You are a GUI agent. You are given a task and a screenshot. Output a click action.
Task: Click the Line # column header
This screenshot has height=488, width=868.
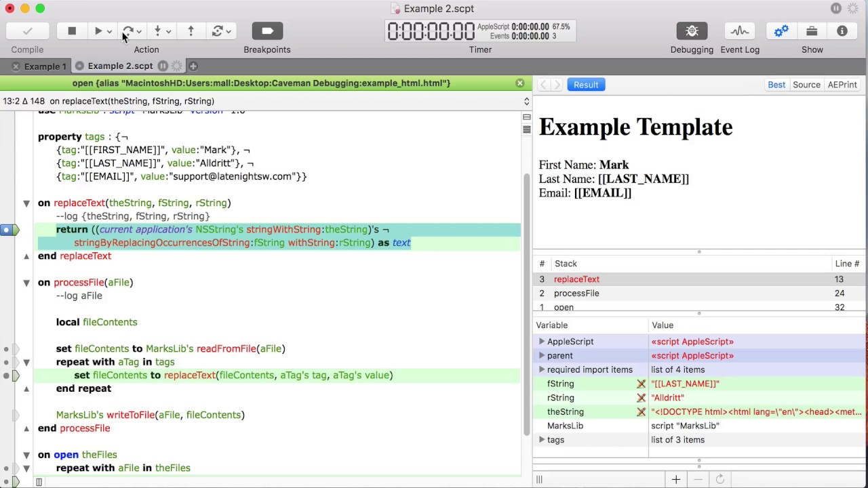(847, 264)
